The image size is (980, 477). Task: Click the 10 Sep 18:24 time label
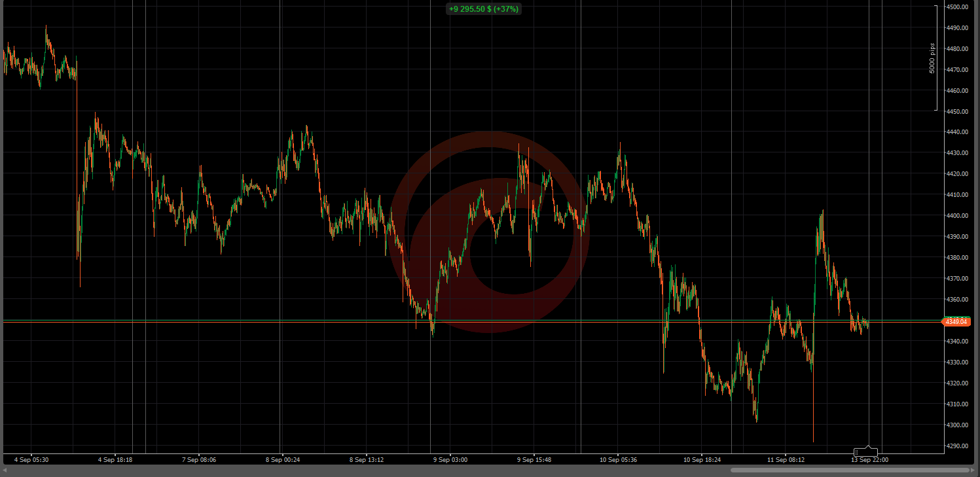click(702, 460)
